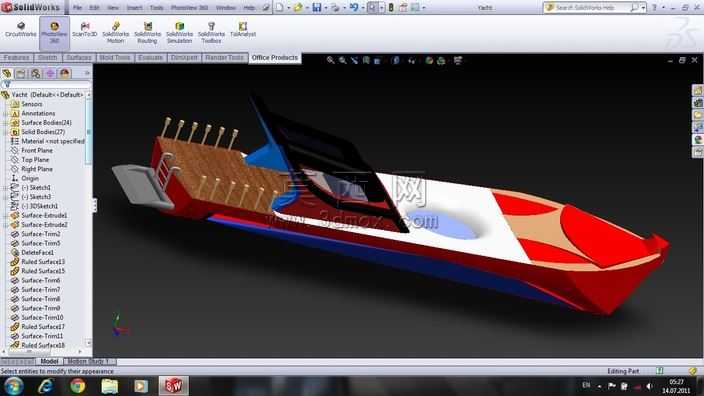Image resolution: width=704 pixels, height=396 pixels.
Task: Toggle the PhotoView 360 add-in
Action: [54, 33]
